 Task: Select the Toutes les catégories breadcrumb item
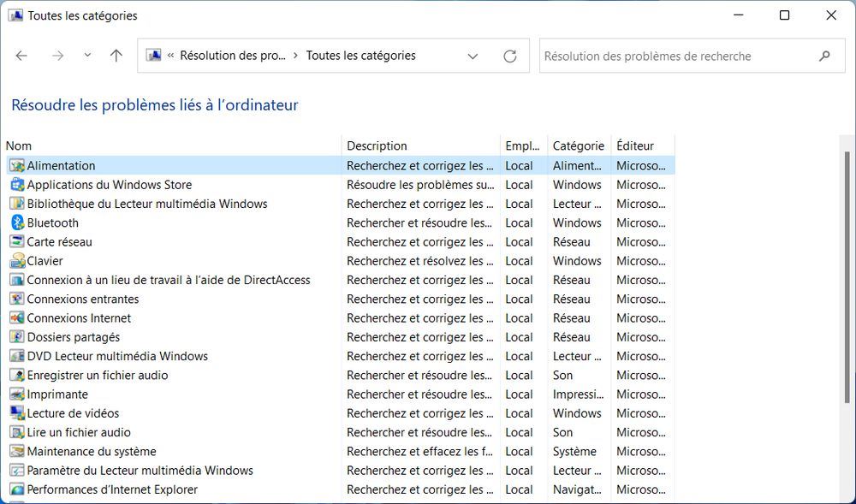pos(358,56)
